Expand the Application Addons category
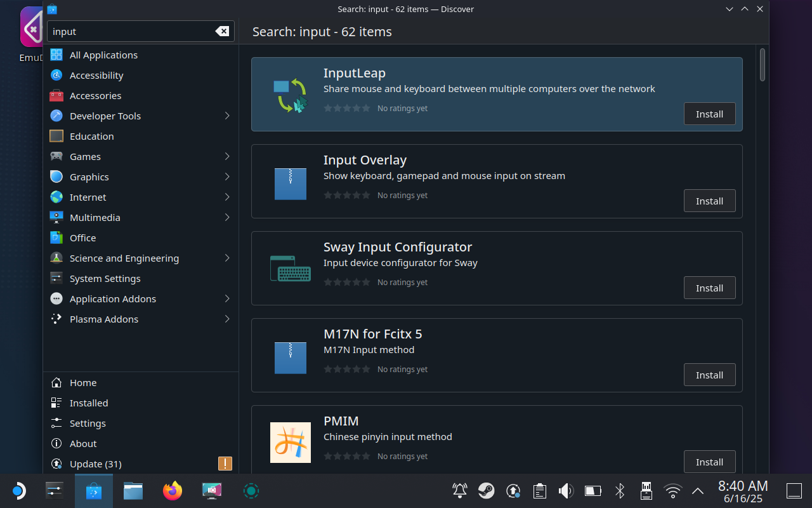The height and width of the screenshot is (508, 812). point(112,298)
